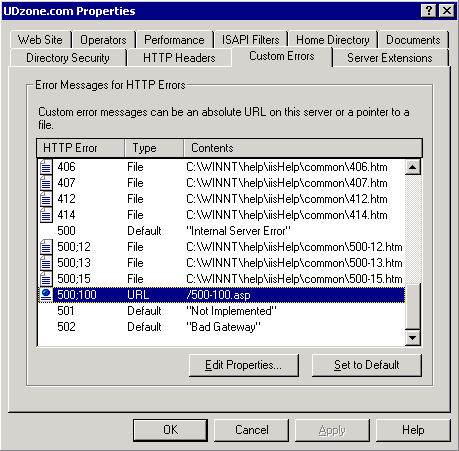This screenshot has height=451, width=459.
Task: Click the /500-100.asp contents cell
Action: [x=218, y=295]
